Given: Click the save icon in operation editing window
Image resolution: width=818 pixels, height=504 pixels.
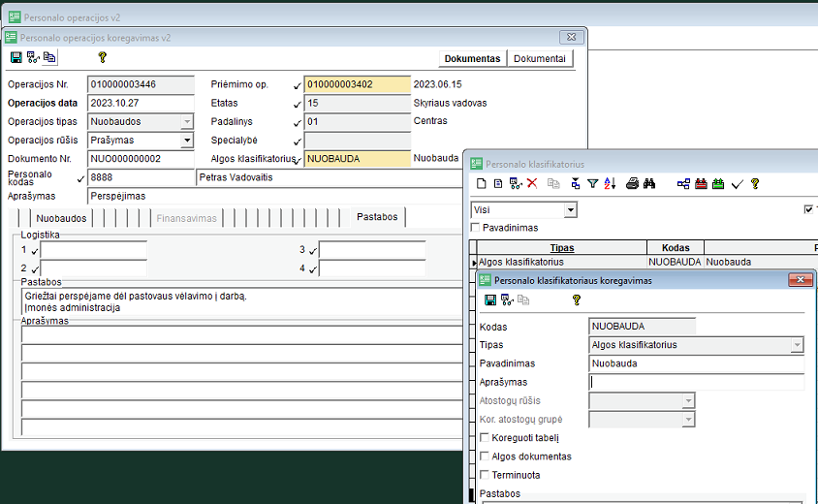Looking at the screenshot, I should click(x=16, y=58).
